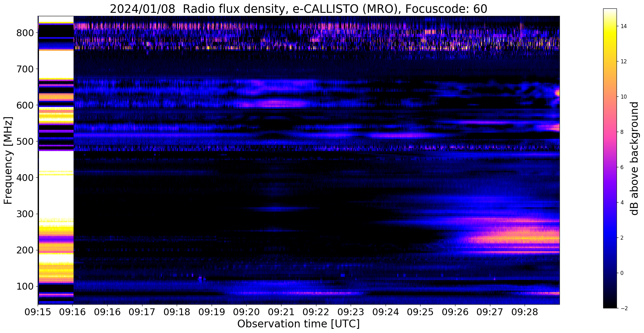Click the 500 frequency tick label
Image resolution: width=644 pixels, height=333 pixels.
click(x=25, y=141)
